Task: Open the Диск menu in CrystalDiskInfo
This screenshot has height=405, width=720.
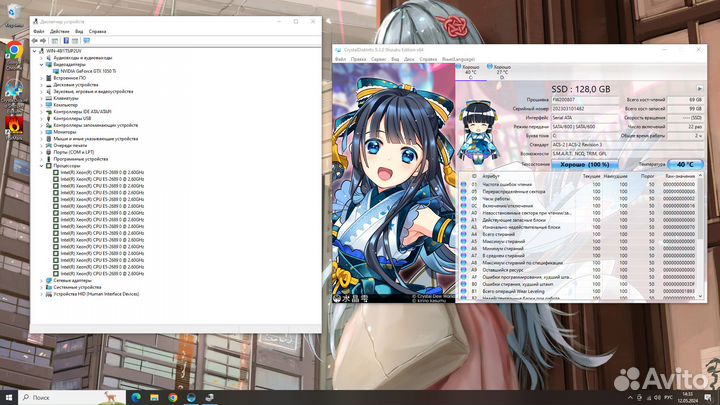Action: 409,59
